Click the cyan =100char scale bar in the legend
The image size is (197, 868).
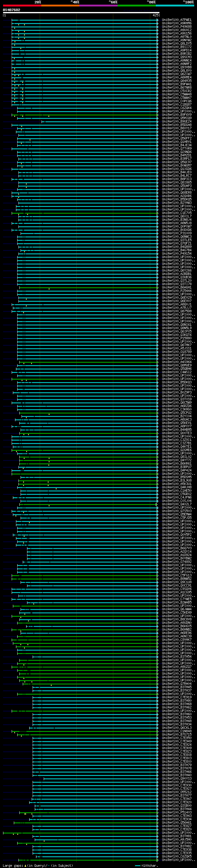pos(137,866)
